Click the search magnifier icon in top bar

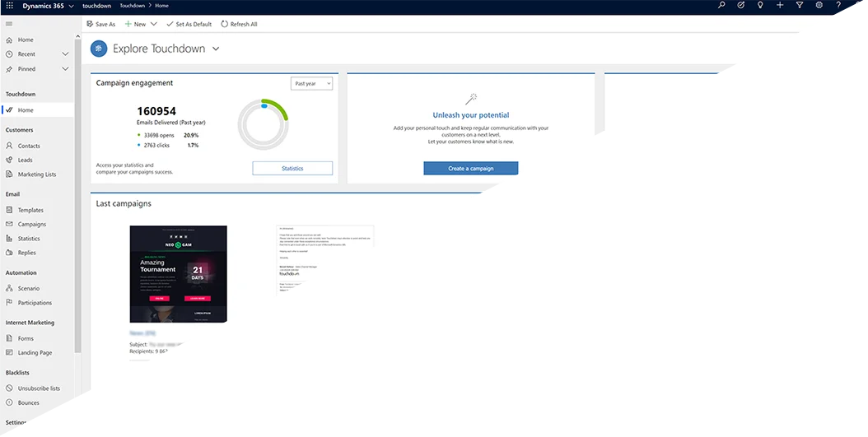[x=721, y=5]
